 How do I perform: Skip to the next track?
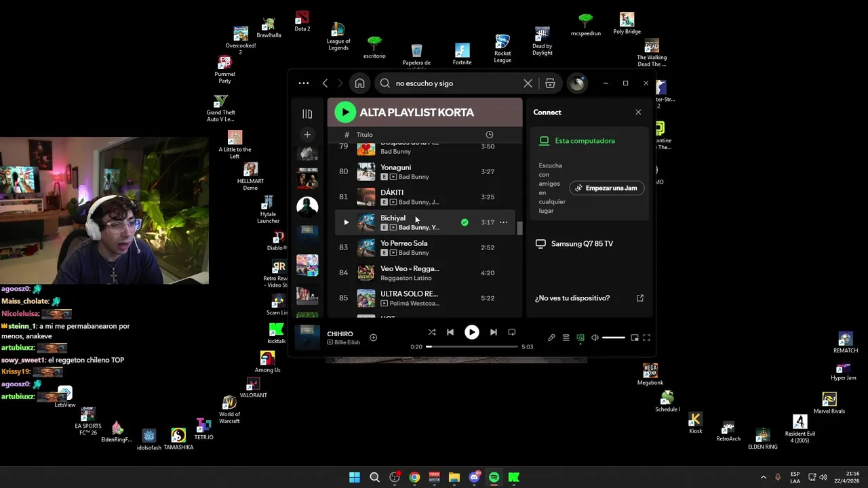(x=494, y=332)
